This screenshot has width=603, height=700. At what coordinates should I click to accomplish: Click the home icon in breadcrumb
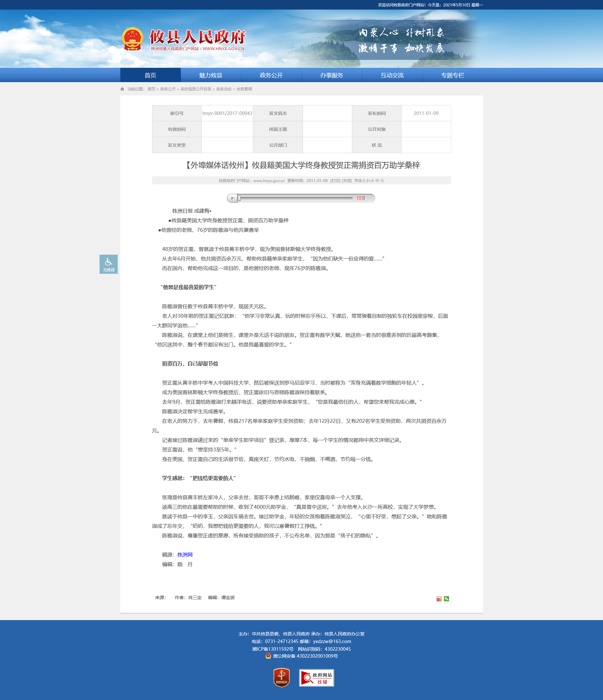click(122, 89)
